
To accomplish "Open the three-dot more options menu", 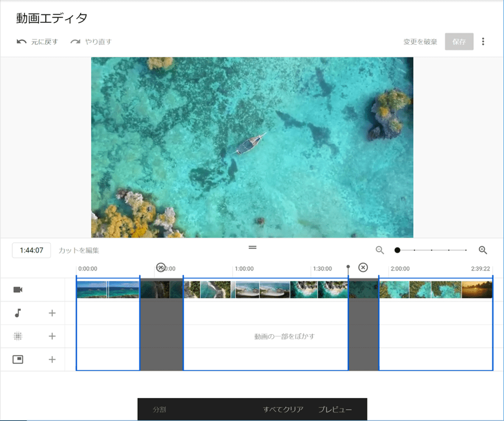I will [x=483, y=42].
